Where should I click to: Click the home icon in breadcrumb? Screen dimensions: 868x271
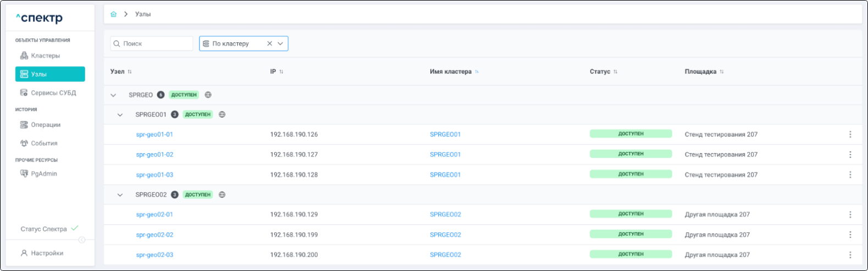(x=114, y=14)
